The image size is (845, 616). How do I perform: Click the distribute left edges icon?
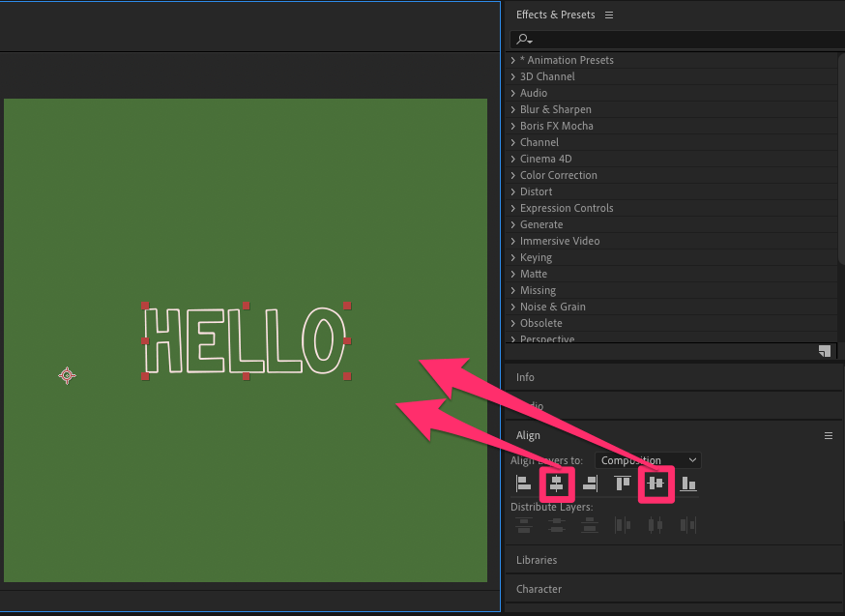point(623,525)
